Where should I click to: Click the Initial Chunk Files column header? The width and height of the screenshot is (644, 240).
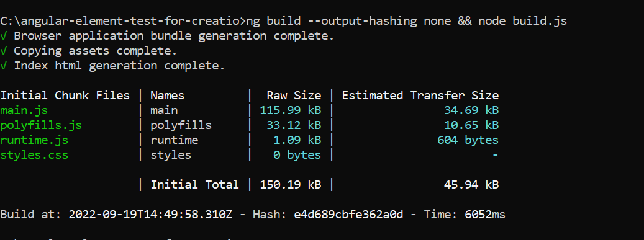(x=65, y=96)
